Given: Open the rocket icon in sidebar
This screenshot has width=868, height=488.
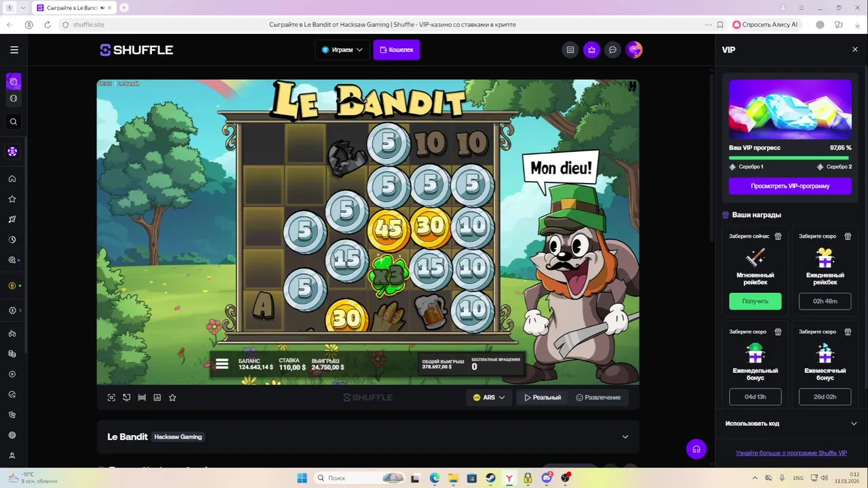Looking at the screenshot, I should click(12, 220).
